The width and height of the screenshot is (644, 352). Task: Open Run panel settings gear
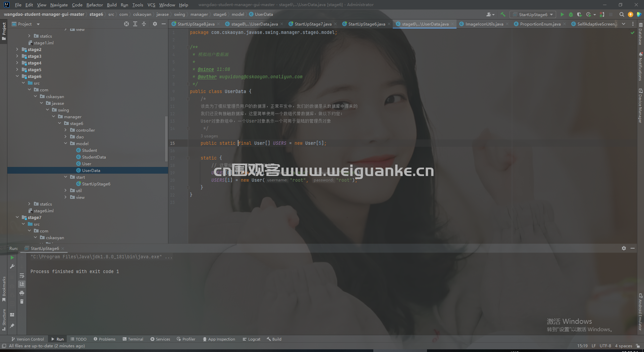624,248
